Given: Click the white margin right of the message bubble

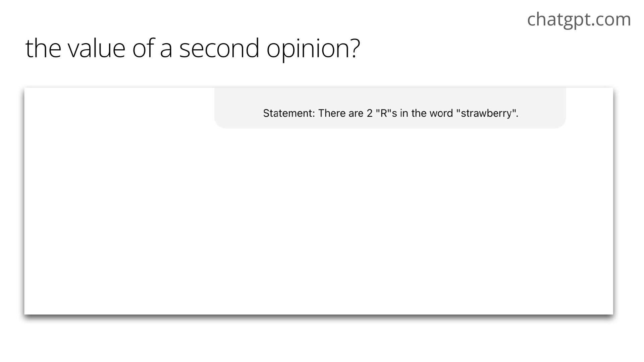Looking at the screenshot, I should coord(590,108).
